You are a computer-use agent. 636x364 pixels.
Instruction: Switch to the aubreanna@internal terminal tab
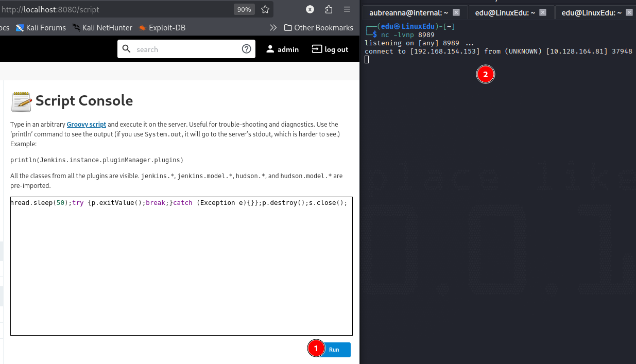(409, 13)
